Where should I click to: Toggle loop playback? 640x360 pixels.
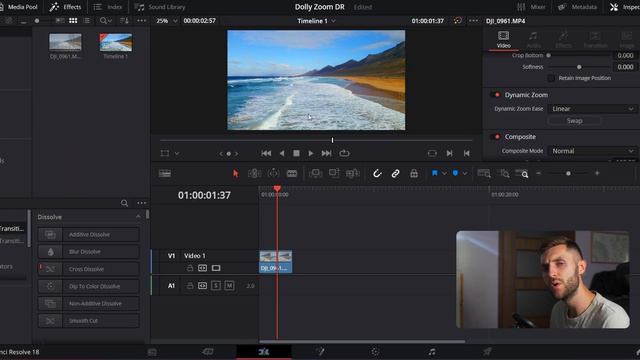point(344,153)
